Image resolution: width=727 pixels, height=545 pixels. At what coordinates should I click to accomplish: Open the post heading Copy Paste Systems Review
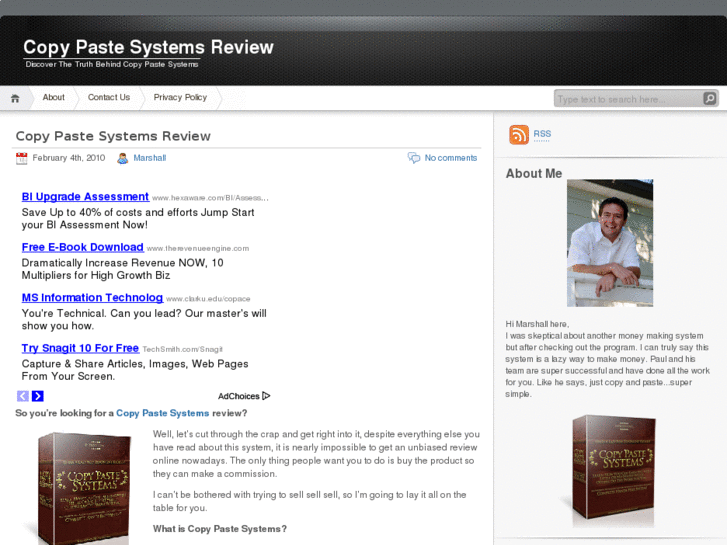pos(113,136)
